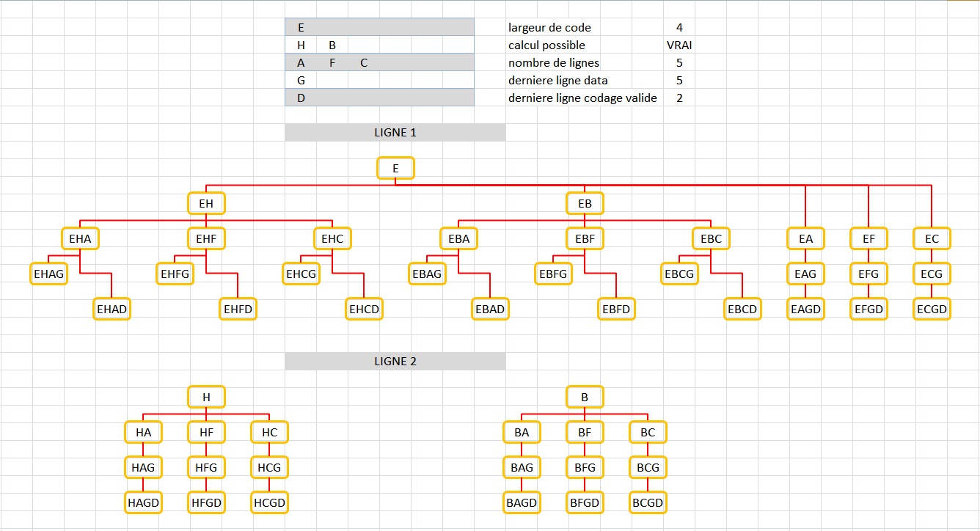This screenshot has height=531, width=980.
Task: Select the EAGD leaf node
Action: [805, 309]
